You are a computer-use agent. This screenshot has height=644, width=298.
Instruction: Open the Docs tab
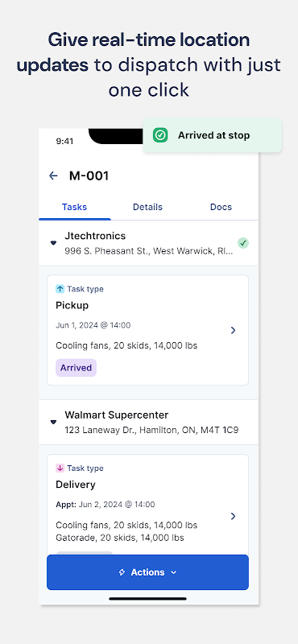tap(221, 207)
